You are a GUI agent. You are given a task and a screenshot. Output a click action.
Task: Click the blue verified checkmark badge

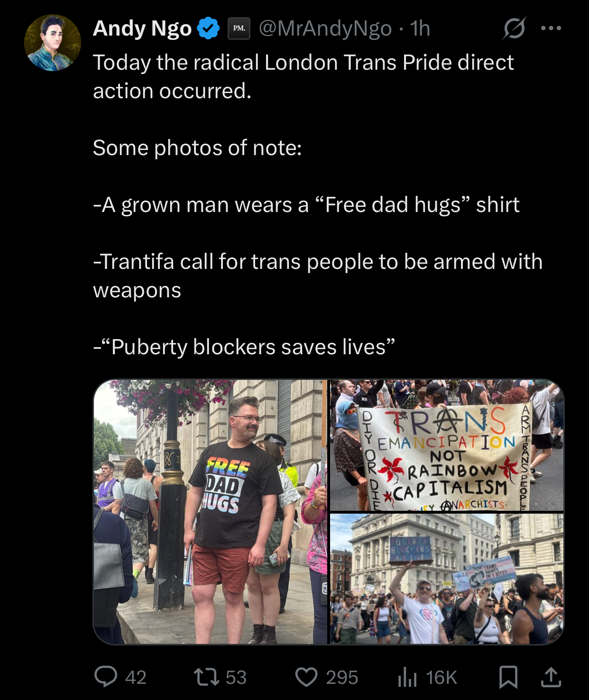[208, 28]
